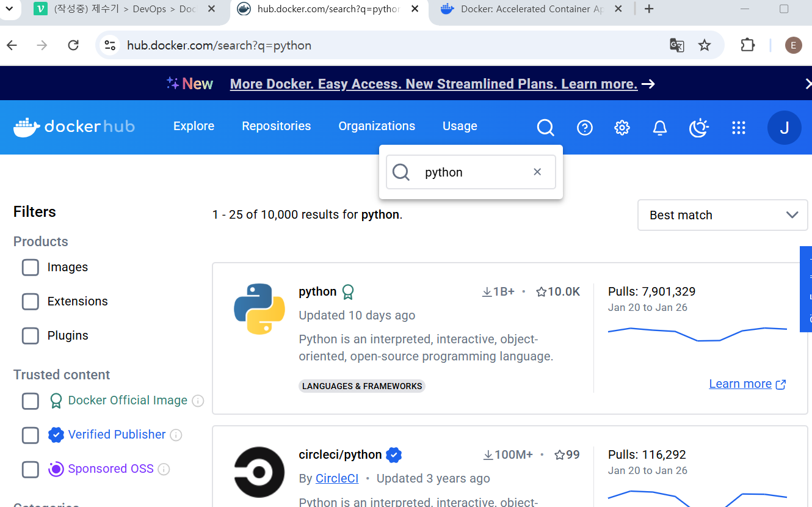Reload the page with refresh icon
The height and width of the screenshot is (507, 812).
coord(73,45)
